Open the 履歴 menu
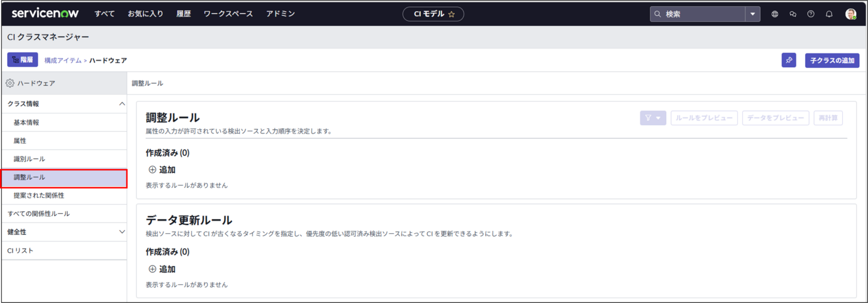This screenshot has width=868, height=303. coord(184,14)
